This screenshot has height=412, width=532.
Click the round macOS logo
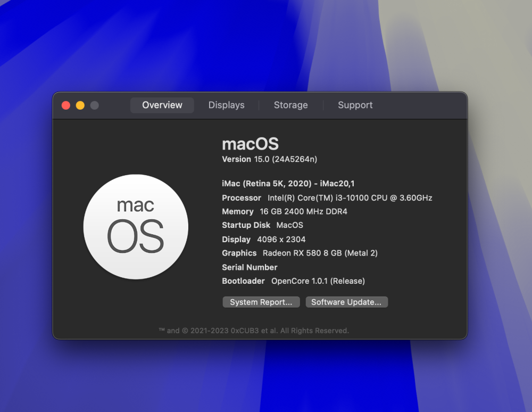136,227
